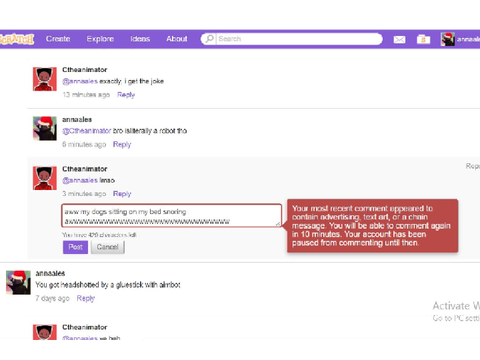Click inside the reply comment textbox
Image resolution: width=480 pixels, height=360 pixels.
tap(172, 216)
